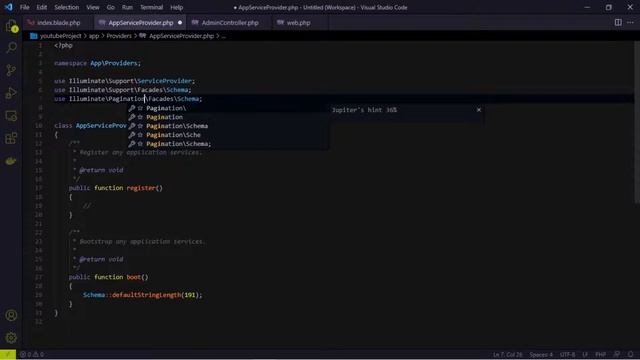Click the Ln 7, Col 26 status item
640x360 pixels.
click(x=507, y=354)
